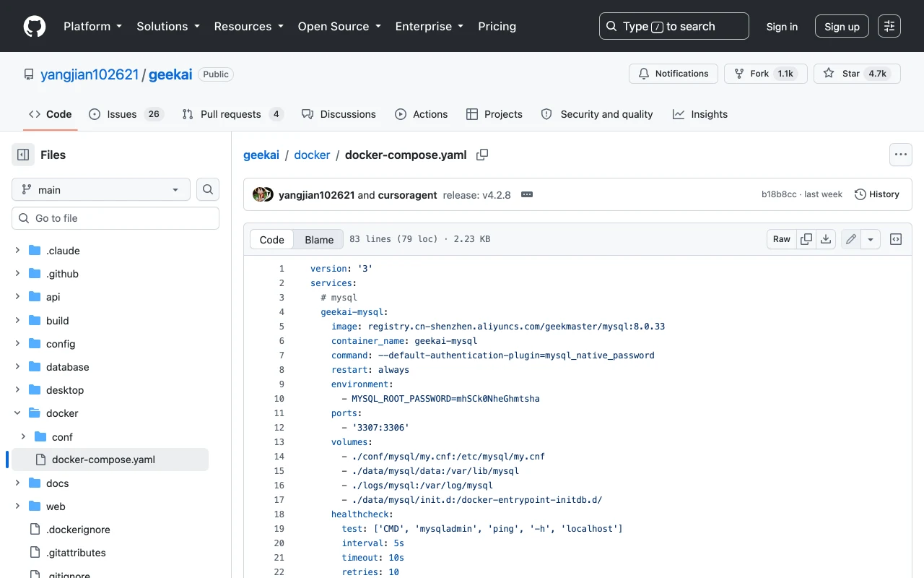Switch to Blame view
The image size is (924, 578).
pyautogui.click(x=319, y=240)
